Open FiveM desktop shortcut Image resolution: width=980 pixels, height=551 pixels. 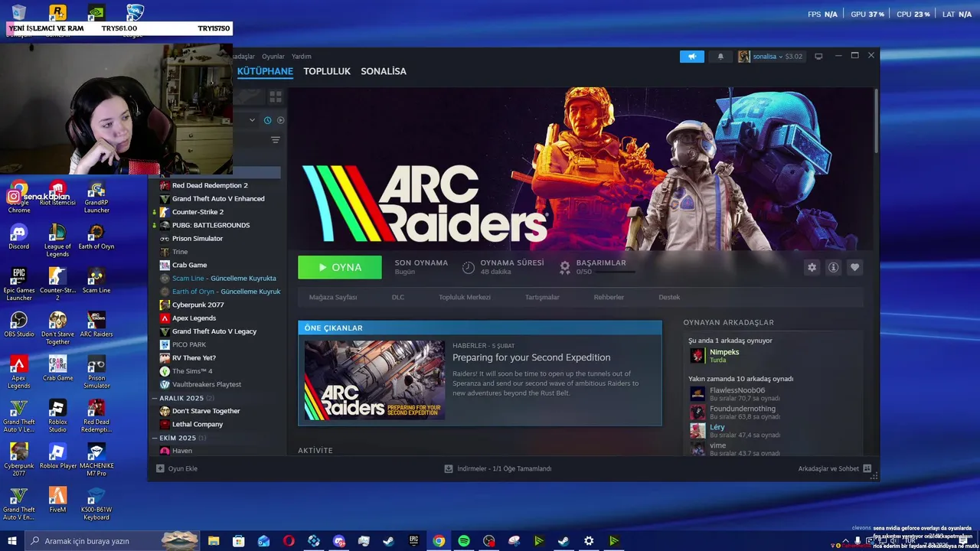click(x=57, y=500)
